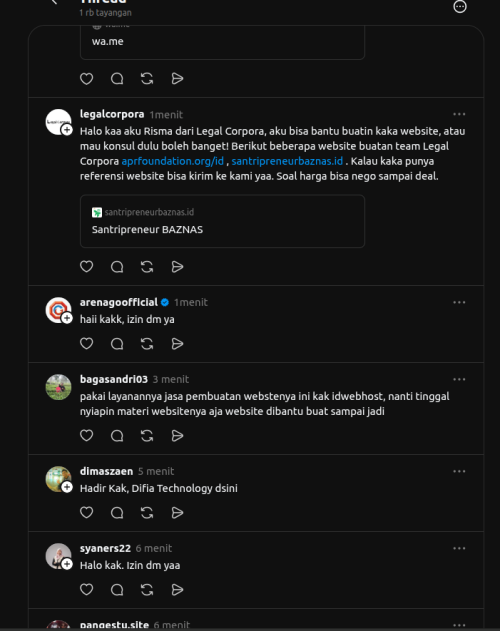This screenshot has width=500, height=631.
Task: Open the aprfoundation.org/id link
Action: click(x=173, y=161)
